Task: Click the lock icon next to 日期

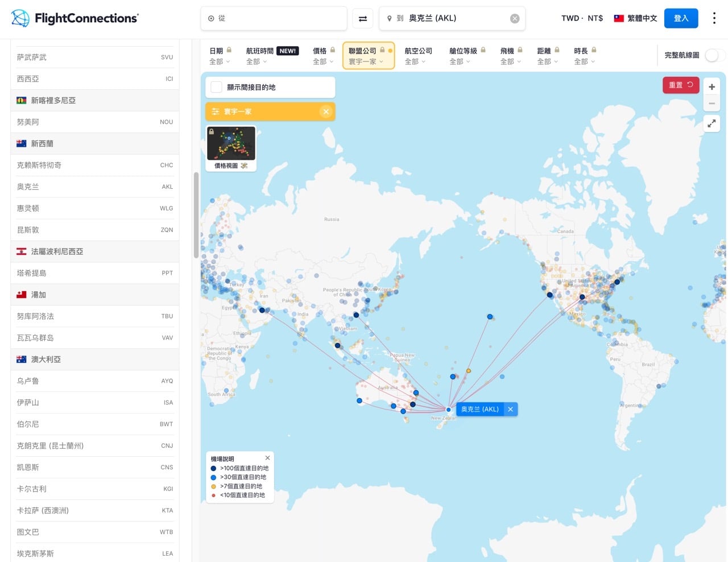Action: pos(229,50)
